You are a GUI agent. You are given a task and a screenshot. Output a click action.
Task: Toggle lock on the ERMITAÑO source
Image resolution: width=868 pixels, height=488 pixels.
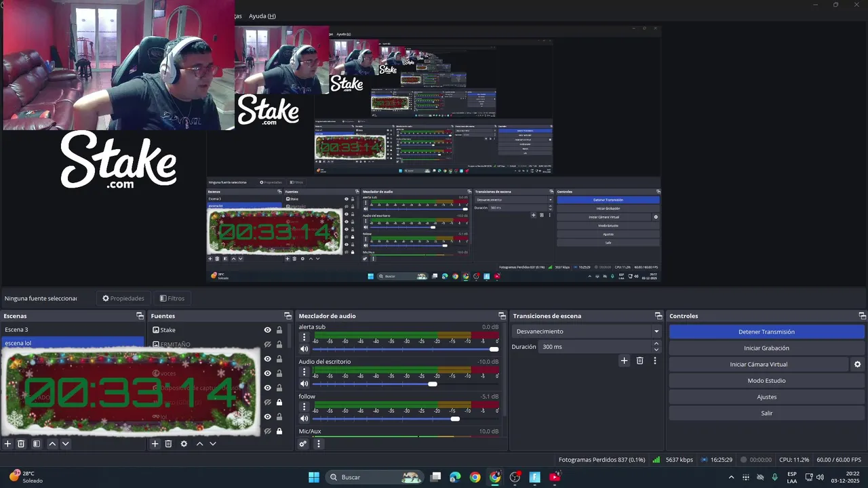coord(279,344)
